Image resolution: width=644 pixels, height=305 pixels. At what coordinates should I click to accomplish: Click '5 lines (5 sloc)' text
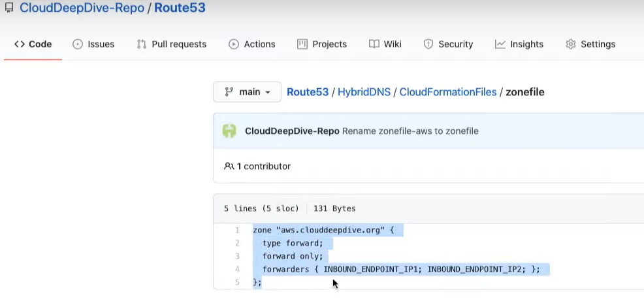pos(261,208)
